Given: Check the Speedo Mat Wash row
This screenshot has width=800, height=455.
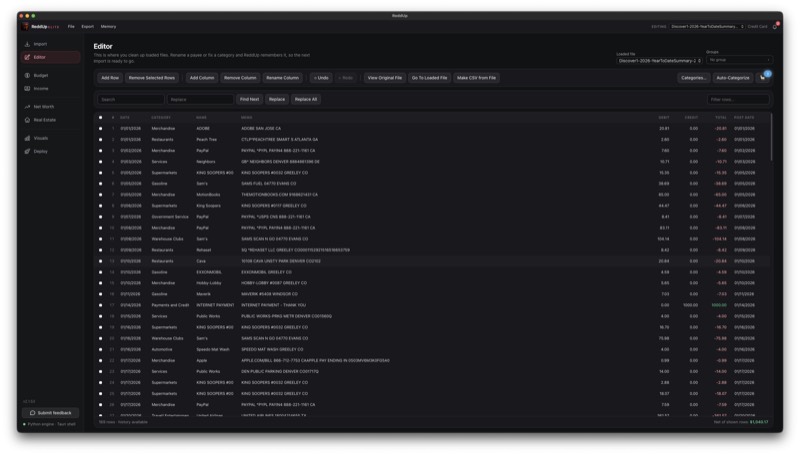Looking at the screenshot, I should (x=101, y=350).
